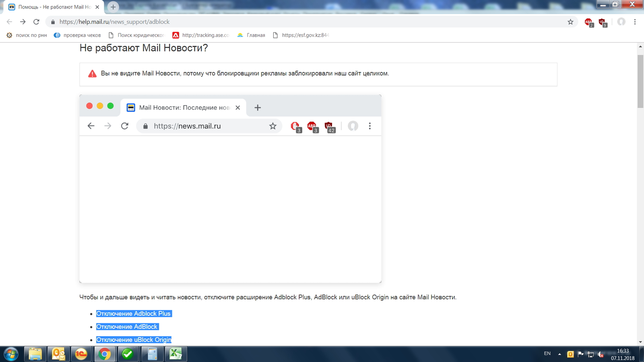Open File Explorer from taskbar

coord(35,354)
